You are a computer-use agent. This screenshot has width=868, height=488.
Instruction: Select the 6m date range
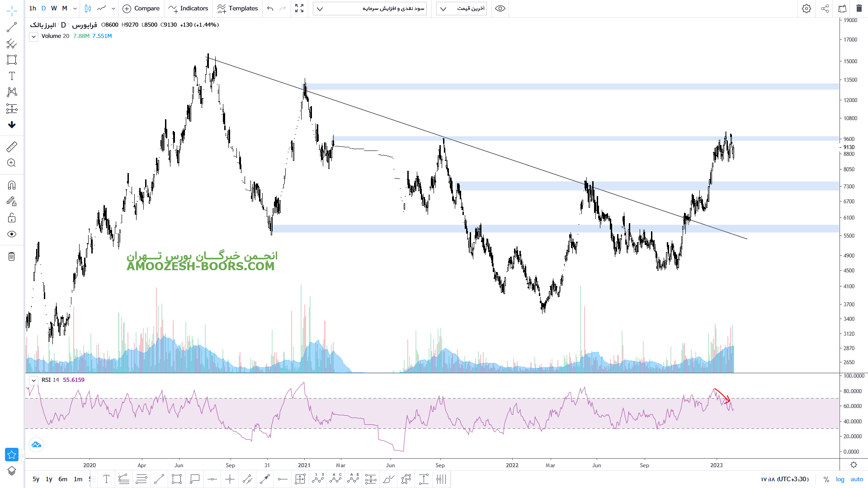coord(63,479)
